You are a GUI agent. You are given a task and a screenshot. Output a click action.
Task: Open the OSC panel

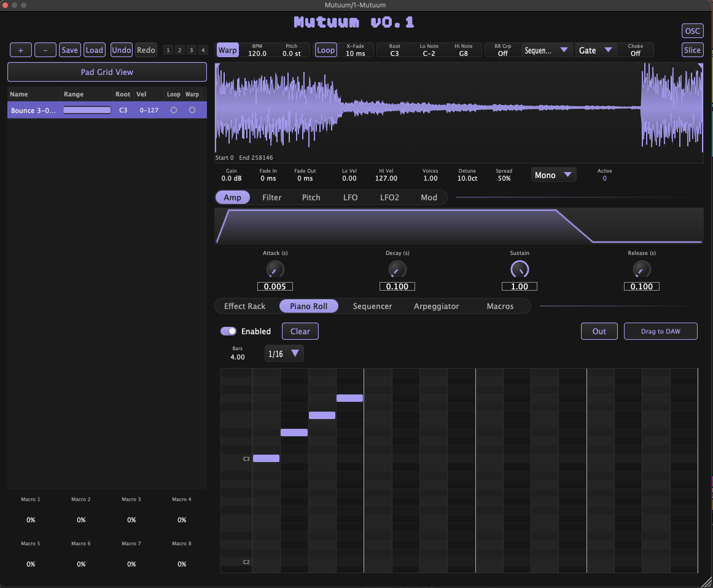point(693,31)
